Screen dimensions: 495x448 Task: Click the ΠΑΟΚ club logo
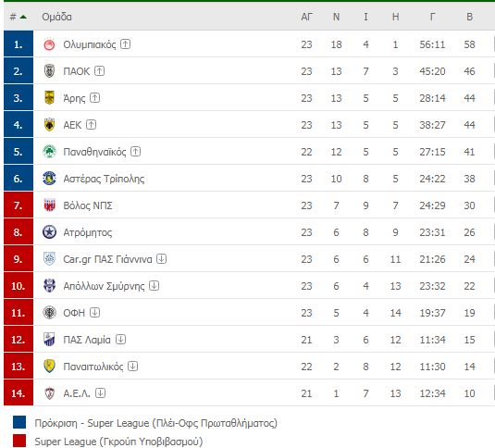(x=49, y=71)
